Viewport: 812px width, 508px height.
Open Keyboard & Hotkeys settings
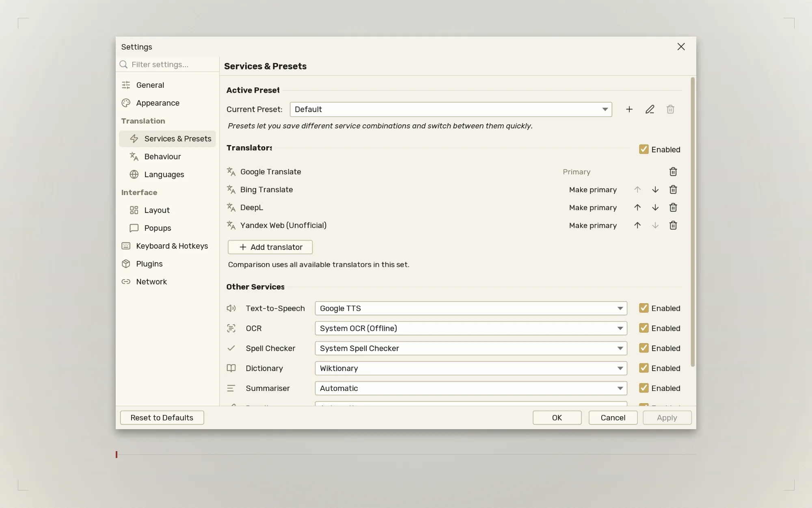click(x=167, y=246)
